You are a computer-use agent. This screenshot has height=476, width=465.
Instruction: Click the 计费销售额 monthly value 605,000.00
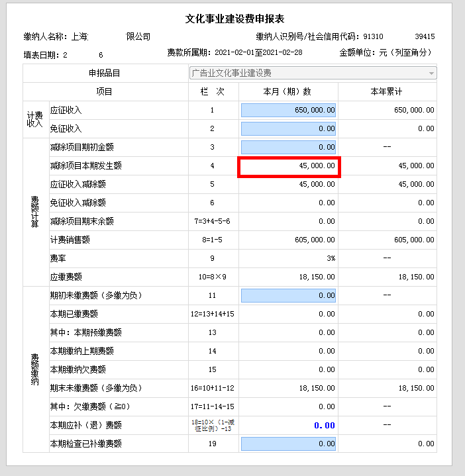tap(315, 240)
